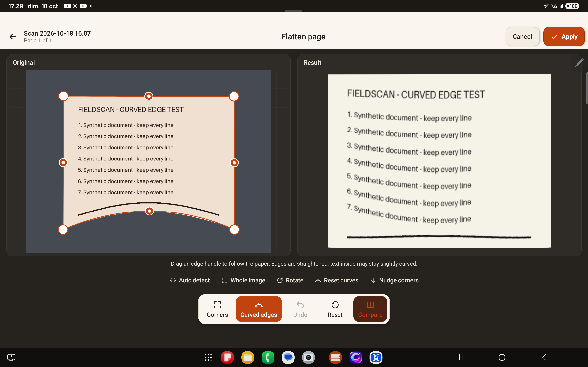Tap the system back navigation button

point(544,357)
